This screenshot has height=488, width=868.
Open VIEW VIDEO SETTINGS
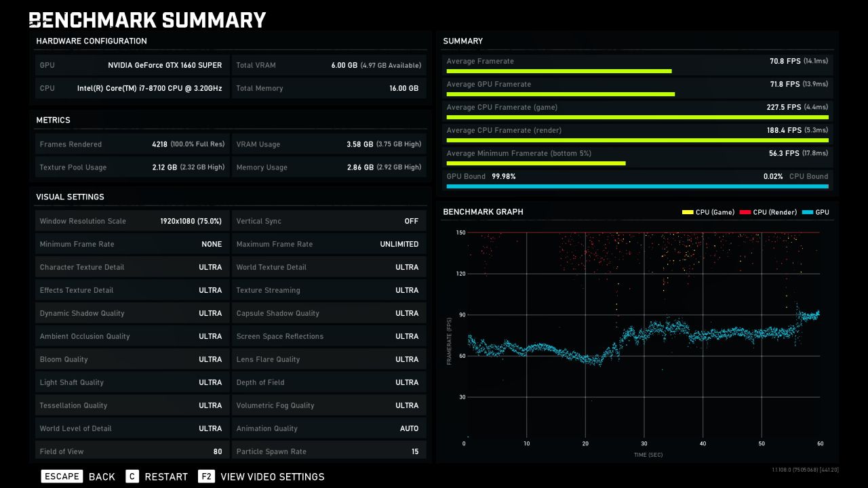click(273, 476)
